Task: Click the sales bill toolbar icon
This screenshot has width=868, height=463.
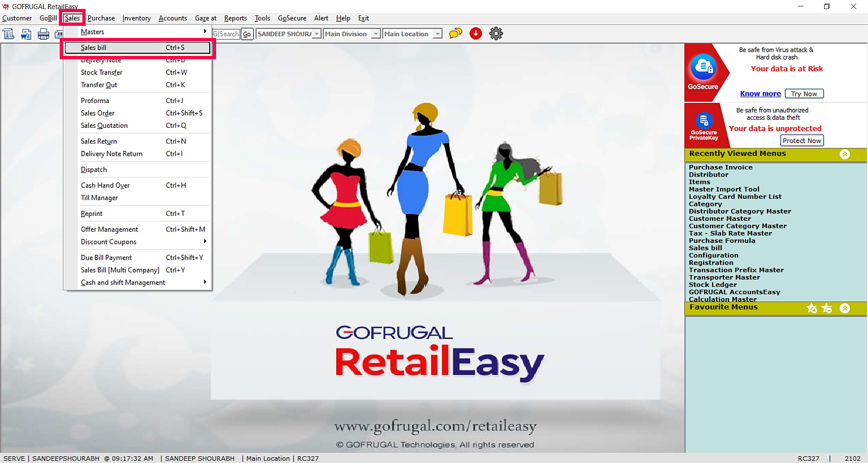Action: pos(9,34)
